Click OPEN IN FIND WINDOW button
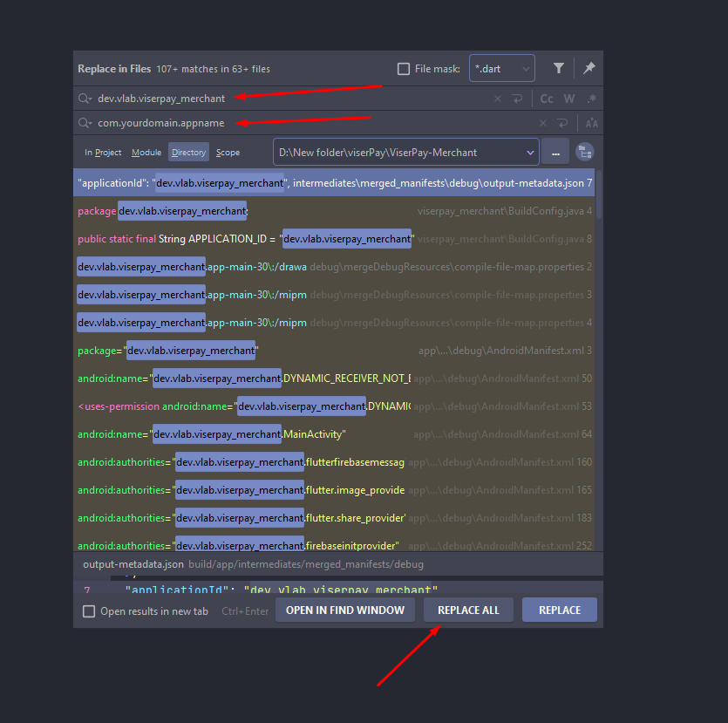The image size is (728, 723). [345, 610]
